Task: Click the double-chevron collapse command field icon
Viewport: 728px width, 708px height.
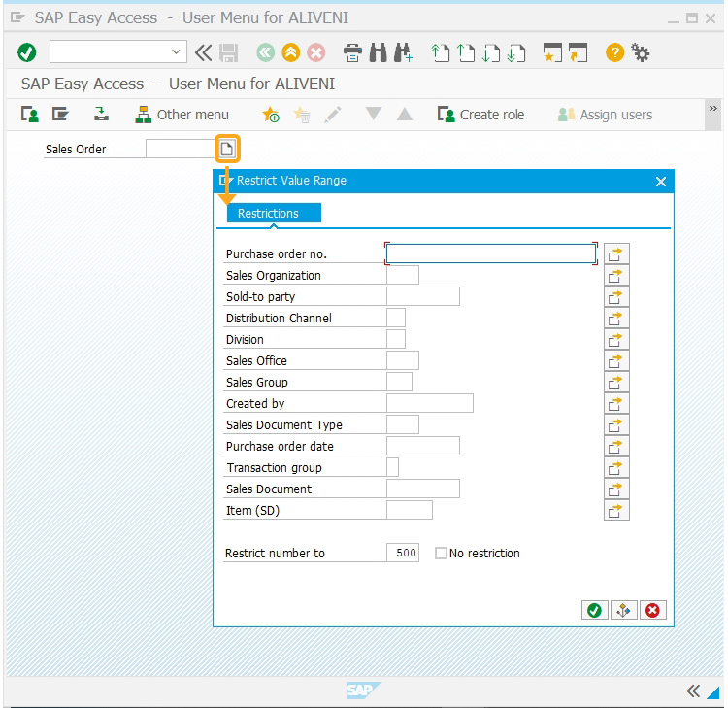Action: tap(204, 52)
